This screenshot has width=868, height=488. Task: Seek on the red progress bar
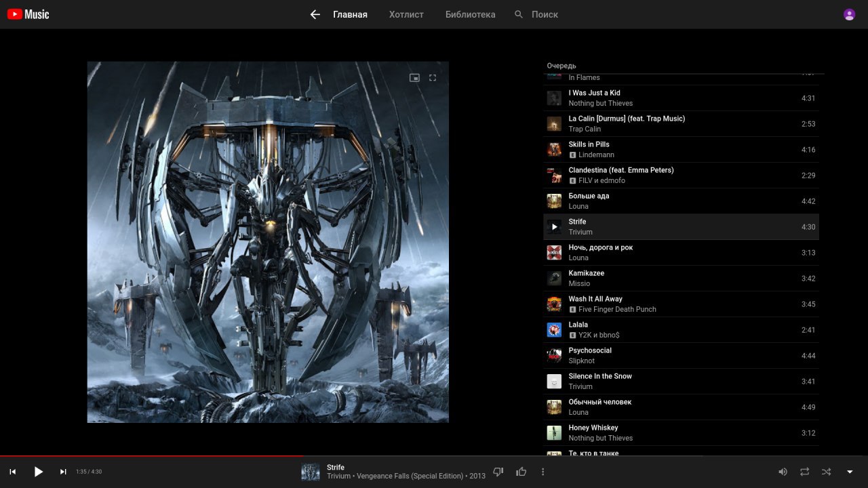[x=153, y=455]
